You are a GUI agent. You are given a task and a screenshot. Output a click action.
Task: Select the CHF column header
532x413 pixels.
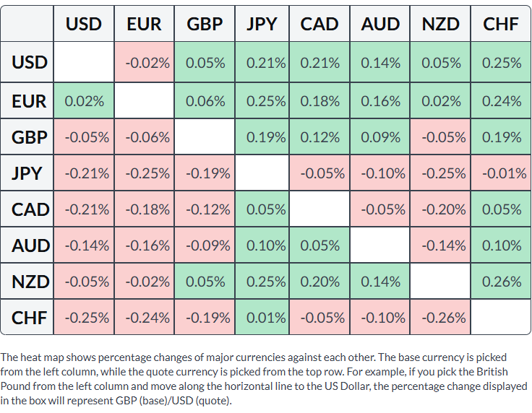501,24
